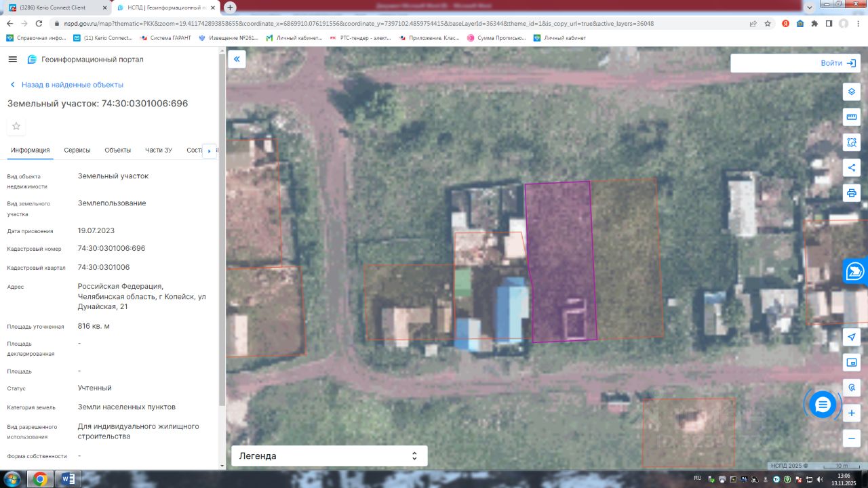
Task: Print the map
Action: (x=852, y=192)
